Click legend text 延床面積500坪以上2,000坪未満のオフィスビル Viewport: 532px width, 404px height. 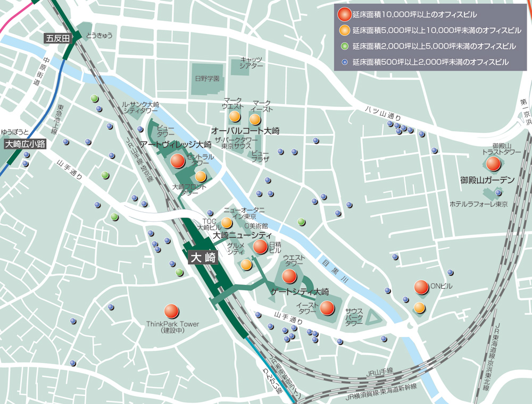(430, 62)
